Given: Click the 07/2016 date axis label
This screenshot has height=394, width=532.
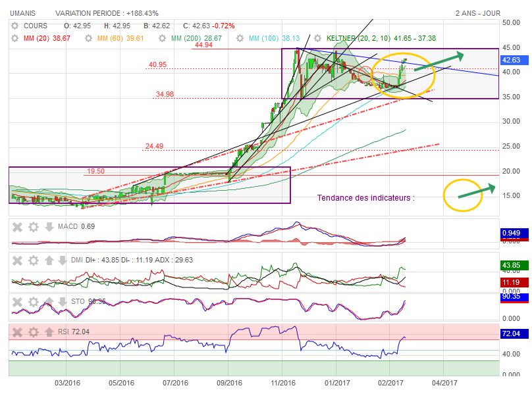Looking at the screenshot, I should click(x=175, y=383).
